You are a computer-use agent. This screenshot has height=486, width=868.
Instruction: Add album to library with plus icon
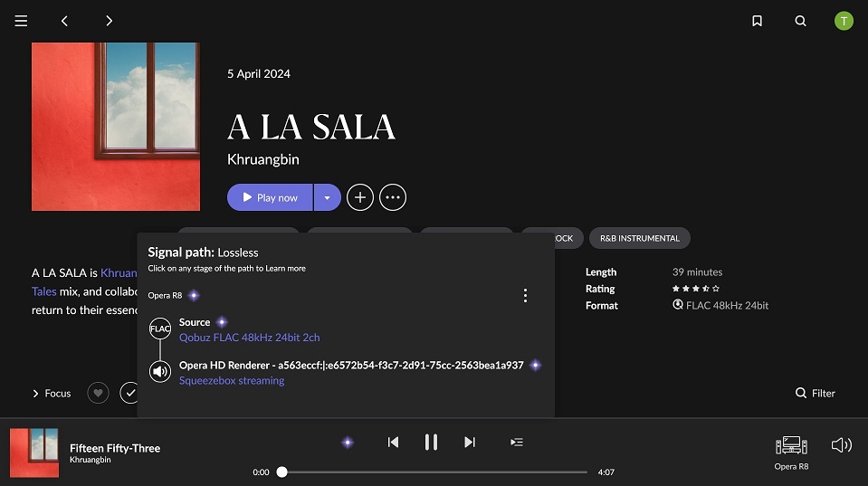(360, 197)
